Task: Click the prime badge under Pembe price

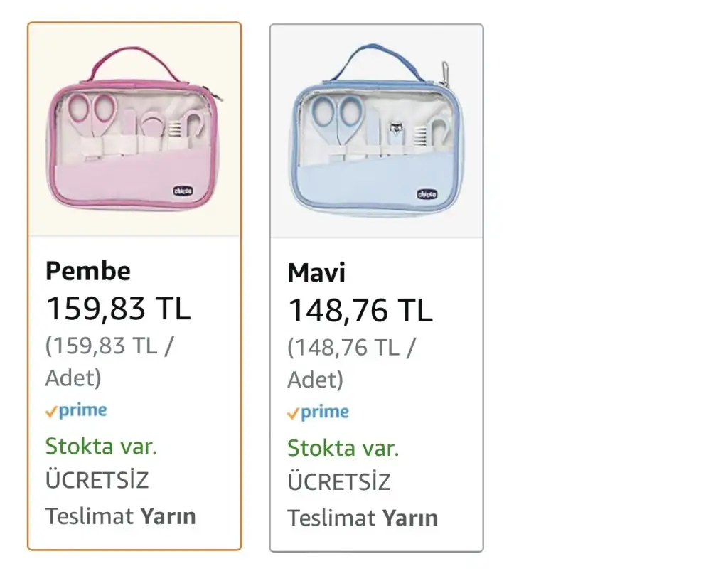Action: click(x=76, y=410)
